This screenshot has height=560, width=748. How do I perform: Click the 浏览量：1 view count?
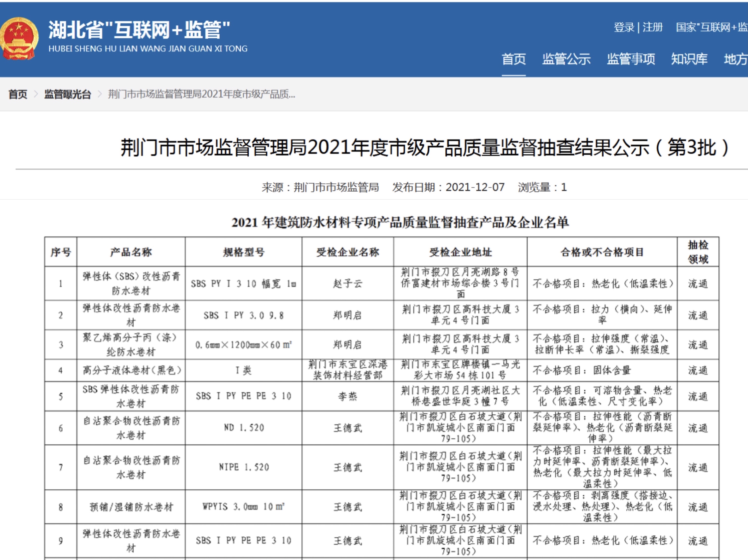542,187
